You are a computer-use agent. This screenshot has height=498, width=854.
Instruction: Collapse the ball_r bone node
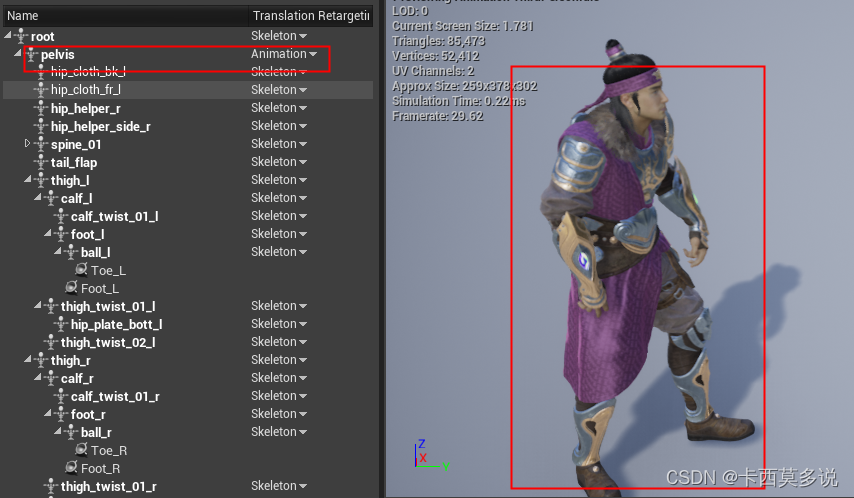coord(58,432)
